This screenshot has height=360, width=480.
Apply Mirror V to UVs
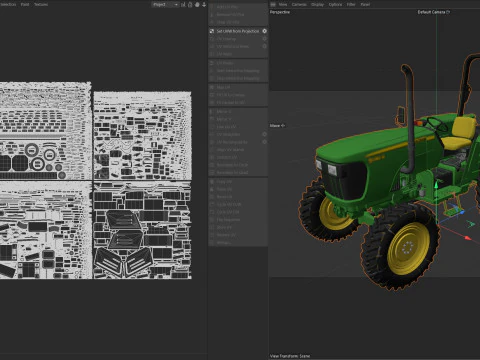click(238, 119)
